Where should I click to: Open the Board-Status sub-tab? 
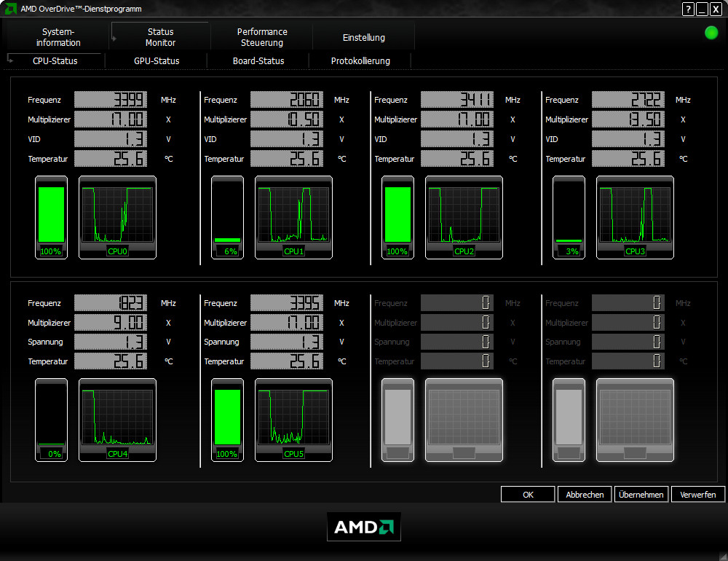click(258, 61)
